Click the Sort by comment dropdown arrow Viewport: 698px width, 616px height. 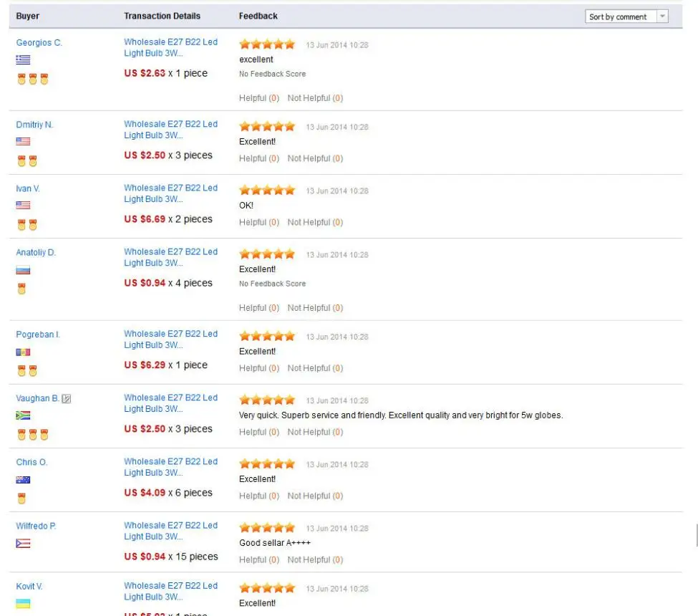(x=662, y=16)
